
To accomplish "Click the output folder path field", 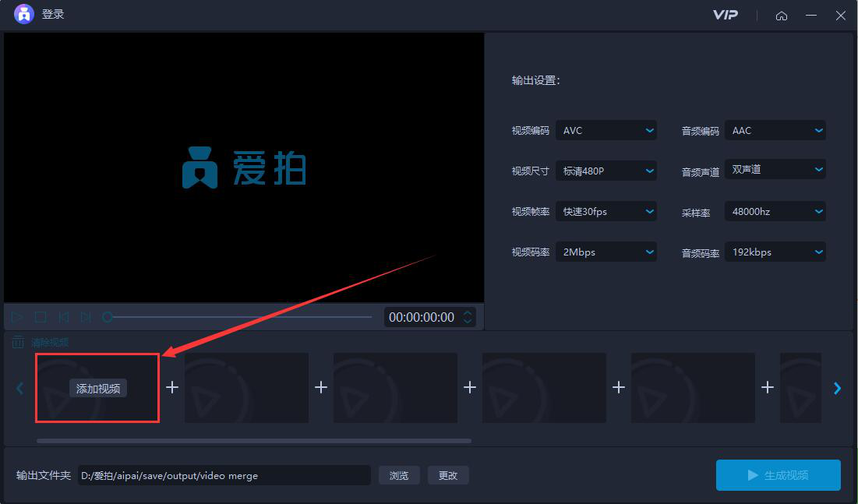I will (224, 475).
